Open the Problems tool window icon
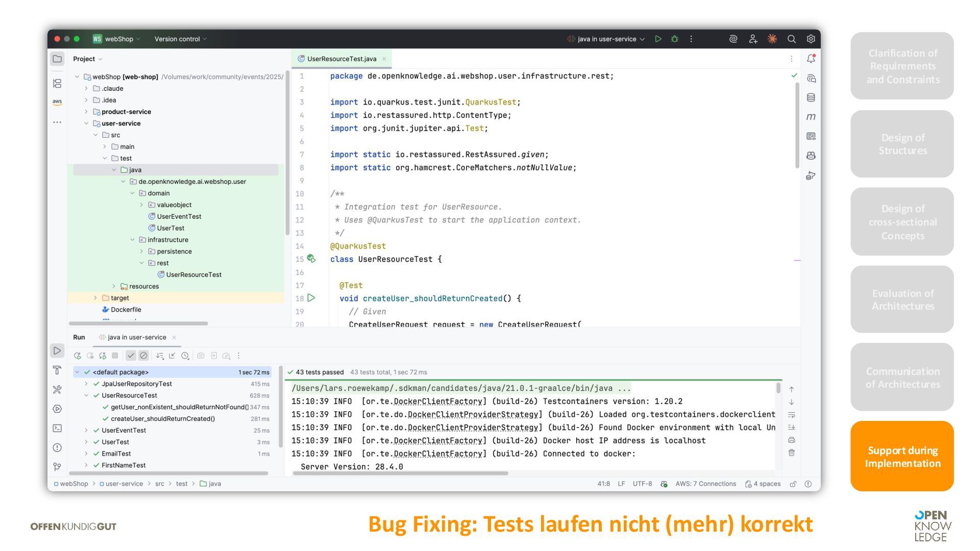Screen dimensions: 980x551 pyautogui.click(x=57, y=447)
